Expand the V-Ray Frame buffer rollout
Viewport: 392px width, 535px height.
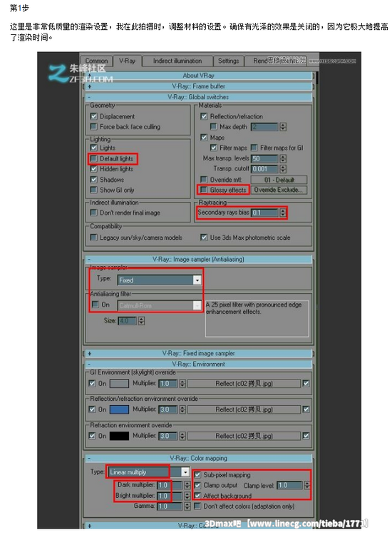point(198,86)
